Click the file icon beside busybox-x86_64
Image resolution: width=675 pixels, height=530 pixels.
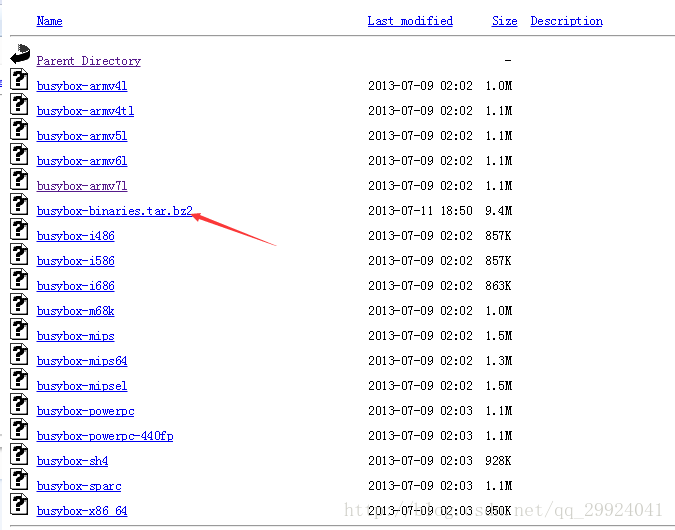click(x=19, y=504)
